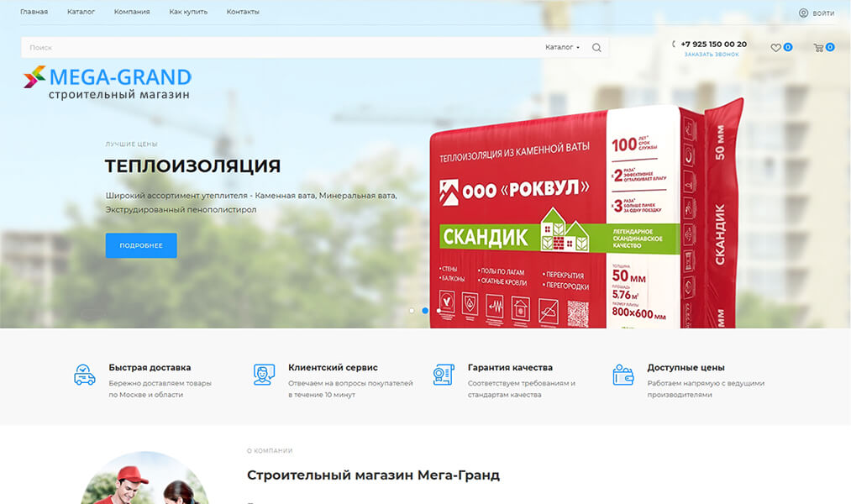Viewport: 851px width, 504px height.
Task: Open Каталог in top menu
Action: point(81,12)
